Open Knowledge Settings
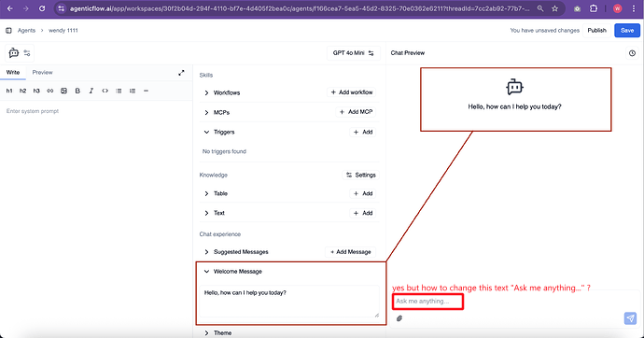Image resolution: width=644 pixels, height=338 pixels. tap(360, 175)
